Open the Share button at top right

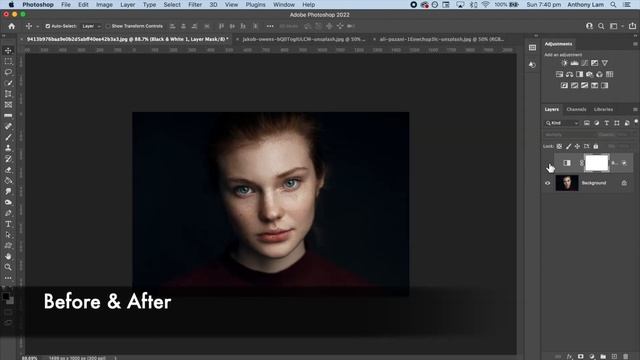point(632,26)
